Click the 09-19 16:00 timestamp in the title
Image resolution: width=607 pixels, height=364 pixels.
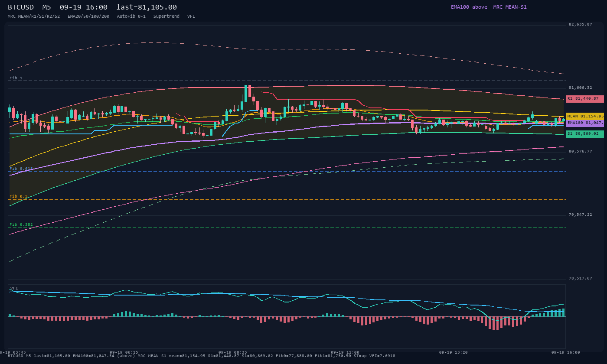(84, 7)
